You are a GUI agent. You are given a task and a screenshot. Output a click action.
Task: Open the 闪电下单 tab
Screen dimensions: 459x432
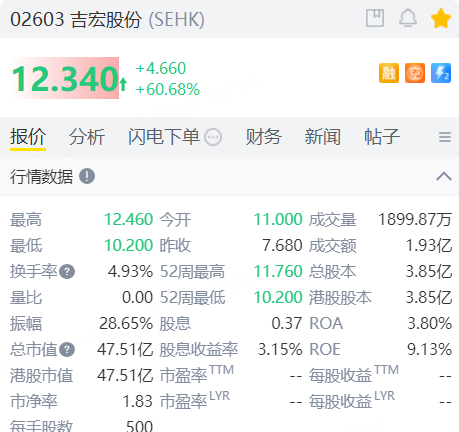point(164,137)
